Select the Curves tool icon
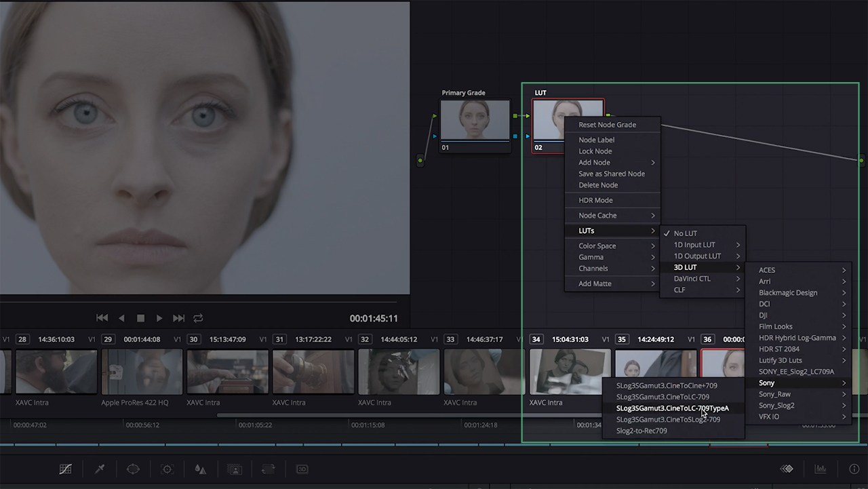Viewport: 868px width, 489px height. [x=65, y=469]
